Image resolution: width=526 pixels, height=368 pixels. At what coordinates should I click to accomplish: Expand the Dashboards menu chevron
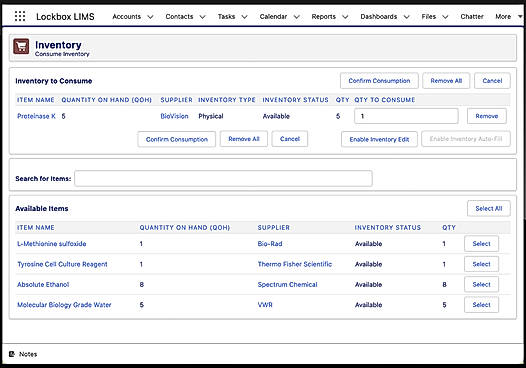coord(406,17)
